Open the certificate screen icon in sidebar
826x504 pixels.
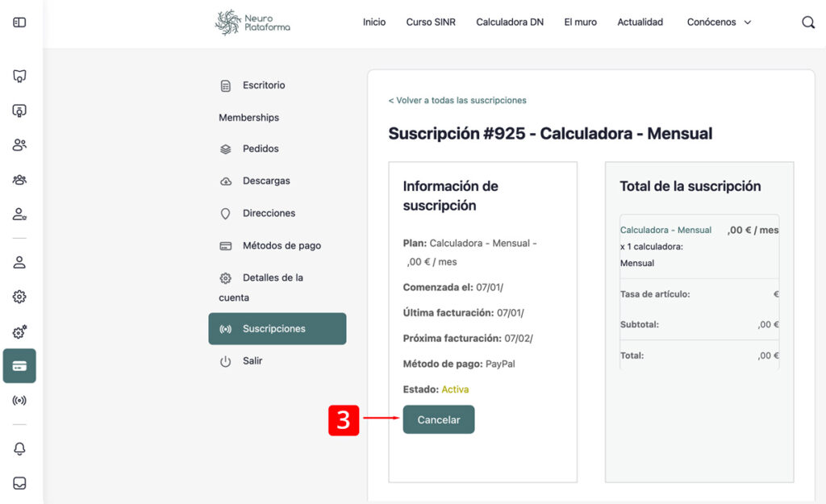point(19,110)
